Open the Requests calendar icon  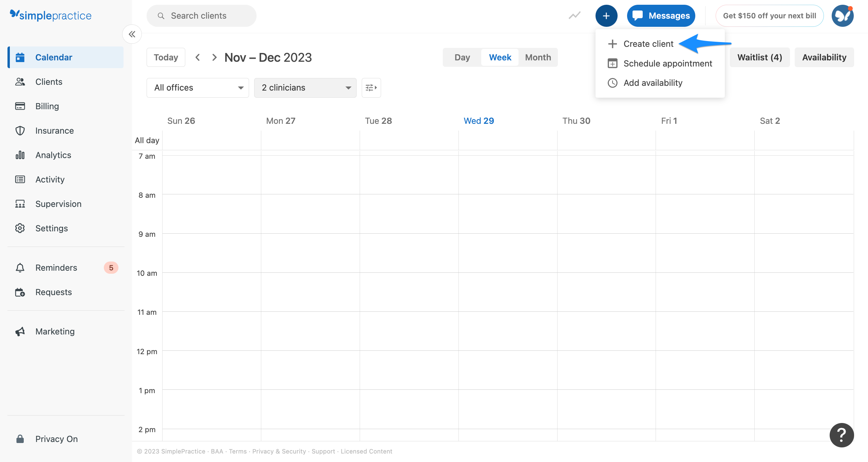[x=20, y=292]
